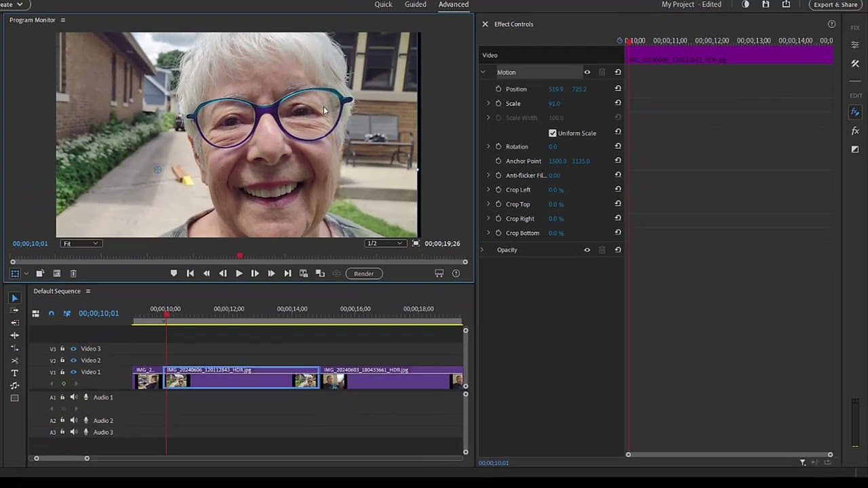Switch to the Guided mode tab
The height and width of the screenshot is (488, 868).
coord(415,5)
